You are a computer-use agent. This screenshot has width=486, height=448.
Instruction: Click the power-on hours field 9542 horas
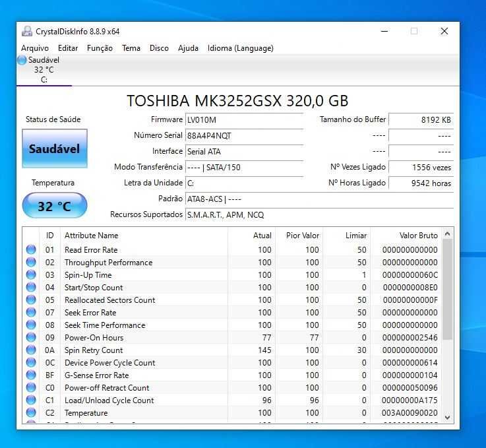coord(421,183)
